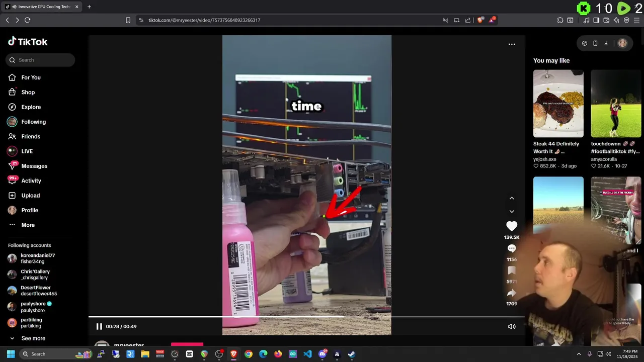This screenshot has height=362, width=644.
Task: Open the Upload page
Action: click(30, 196)
